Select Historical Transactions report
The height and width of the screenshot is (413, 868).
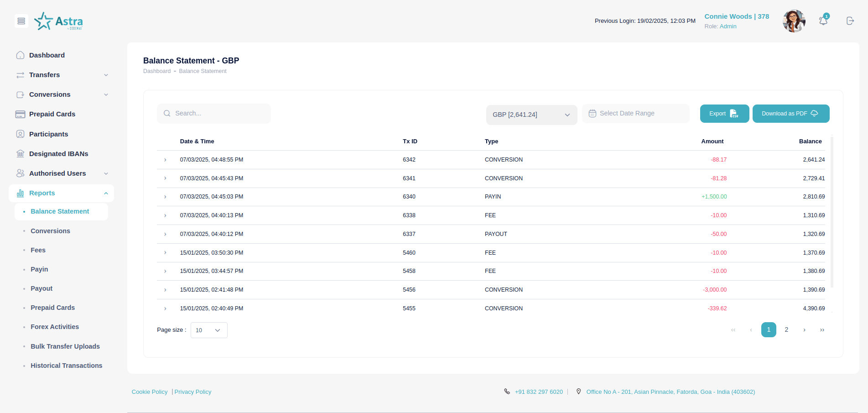coord(66,366)
